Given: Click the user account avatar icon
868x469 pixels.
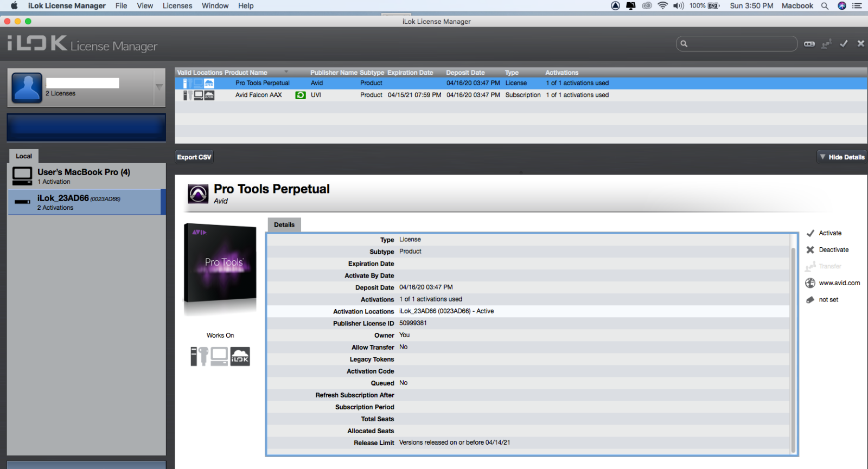Looking at the screenshot, I should coord(27,88).
